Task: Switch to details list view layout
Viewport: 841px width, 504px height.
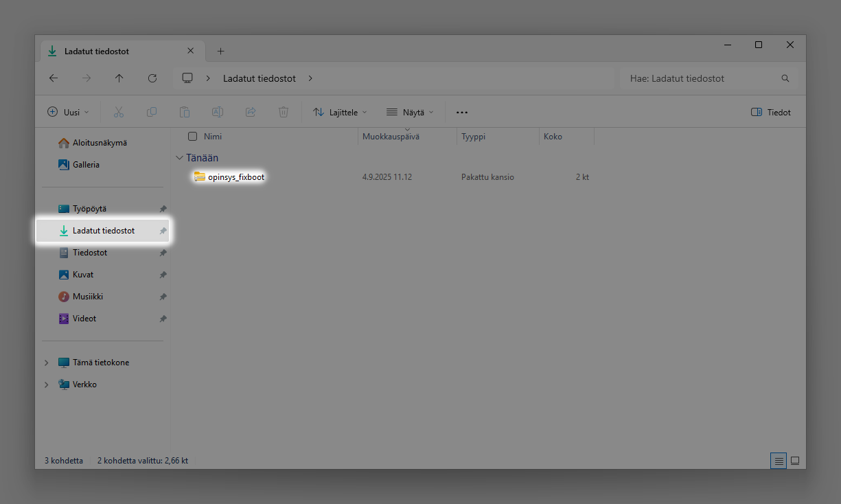Action: click(x=779, y=461)
